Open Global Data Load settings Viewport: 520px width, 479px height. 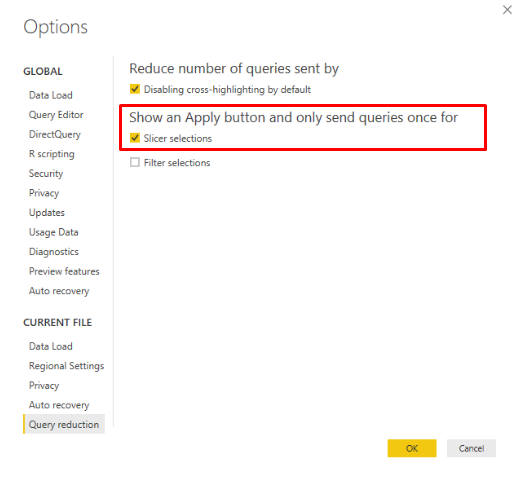coord(51,95)
